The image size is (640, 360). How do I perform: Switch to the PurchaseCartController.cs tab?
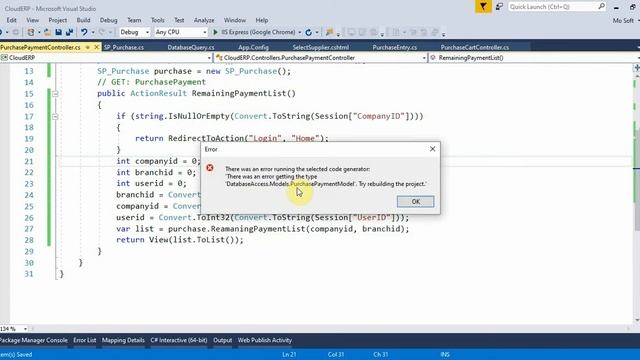(x=475, y=47)
